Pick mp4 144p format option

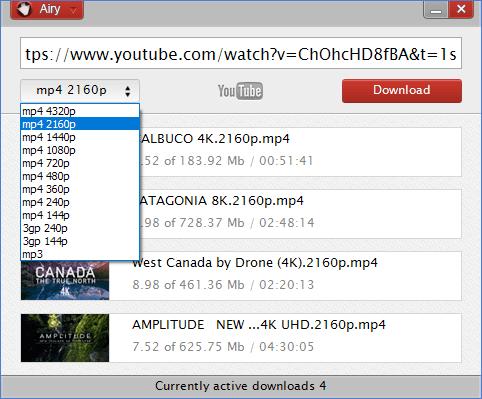coord(80,215)
